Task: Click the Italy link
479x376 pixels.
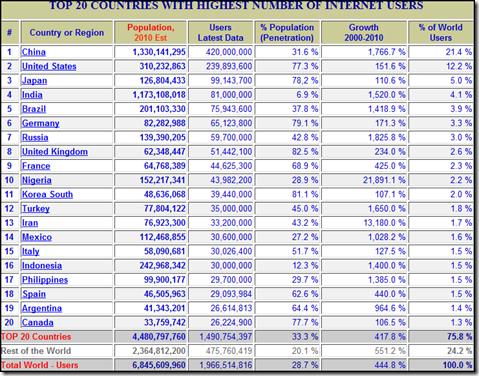Action: (x=31, y=251)
